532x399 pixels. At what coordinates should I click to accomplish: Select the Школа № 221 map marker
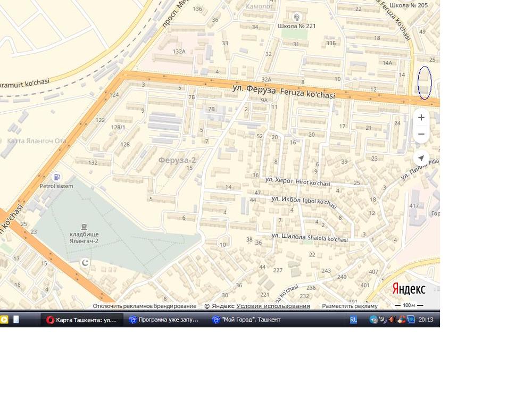click(x=297, y=17)
